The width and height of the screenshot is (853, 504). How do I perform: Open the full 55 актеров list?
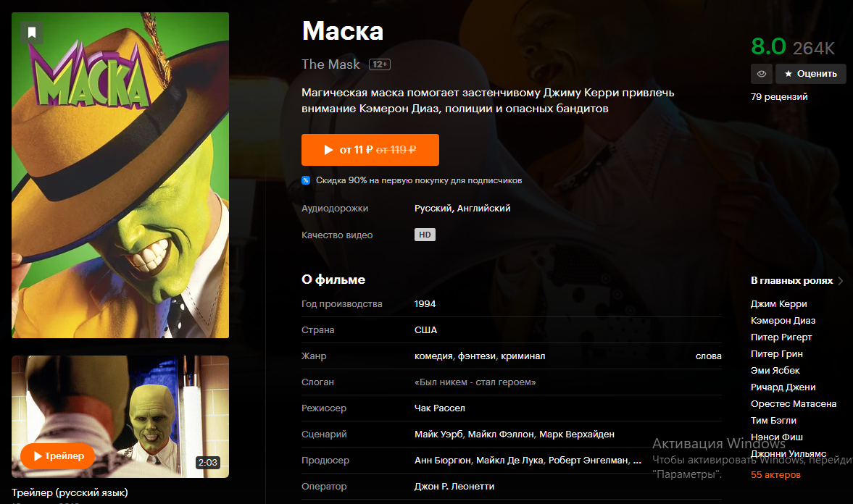[x=775, y=474]
